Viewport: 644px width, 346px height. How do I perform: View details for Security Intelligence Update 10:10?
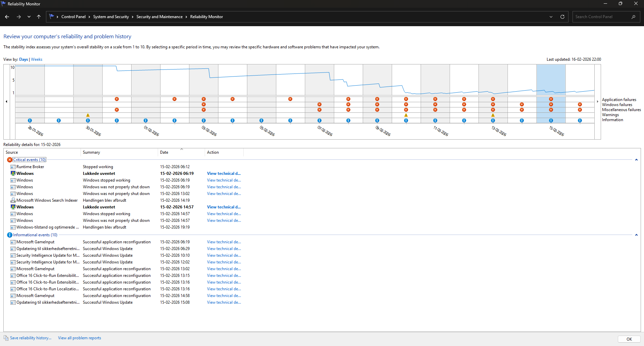tap(224, 255)
